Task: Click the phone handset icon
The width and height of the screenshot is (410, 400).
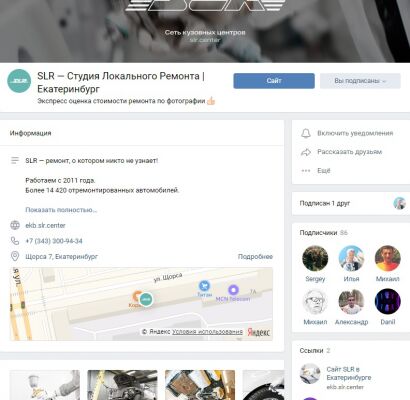Action: tap(15, 241)
